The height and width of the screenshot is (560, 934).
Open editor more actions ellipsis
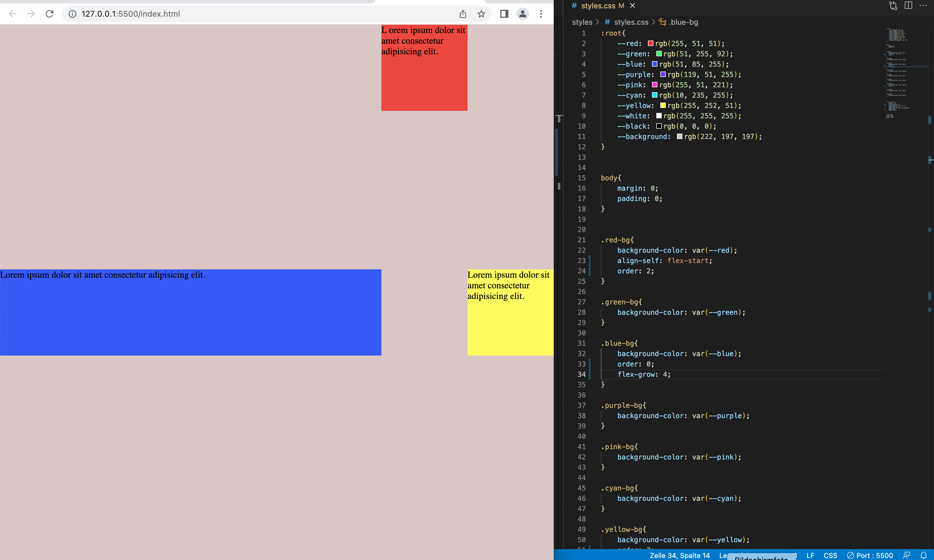click(x=923, y=6)
